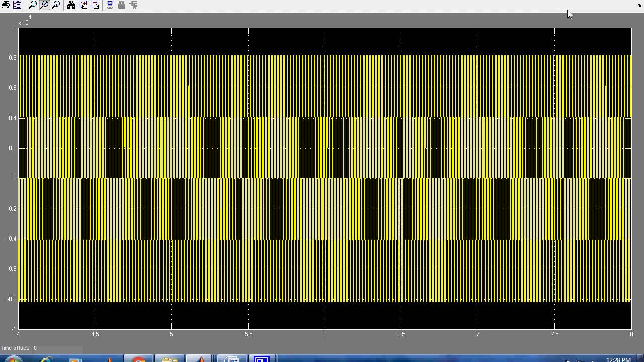
Task: Click the 0.8 label on y-axis
Action: tap(13, 58)
